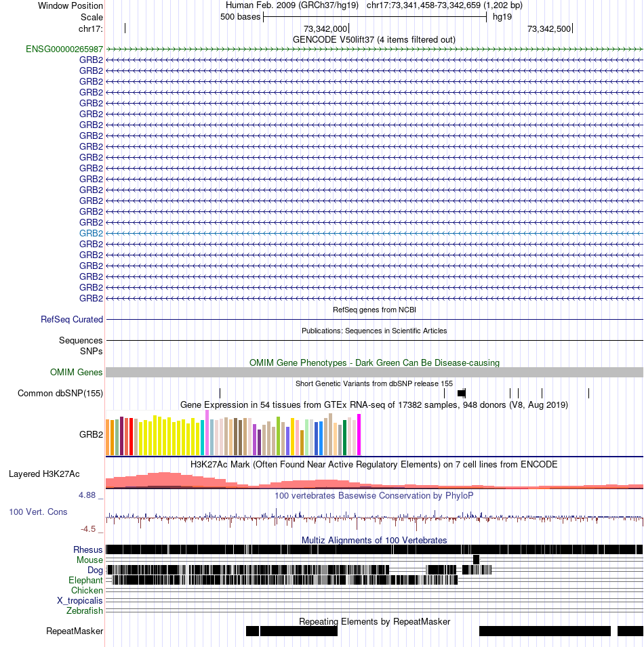Viewport: 644px width, 647px height.
Task: Click the ENSG00000265987 green transcript line
Action: [374, 49]
